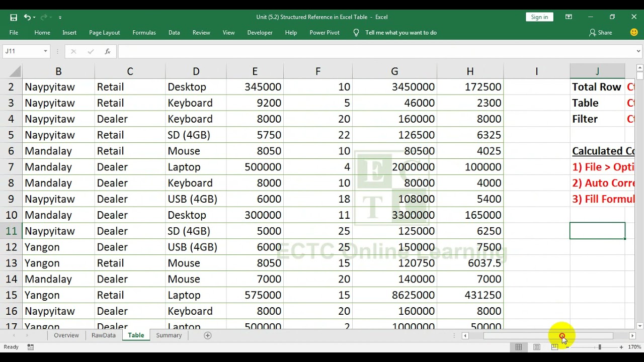
Task: Click the Name Box showing J11
Action: coord(23,51)
